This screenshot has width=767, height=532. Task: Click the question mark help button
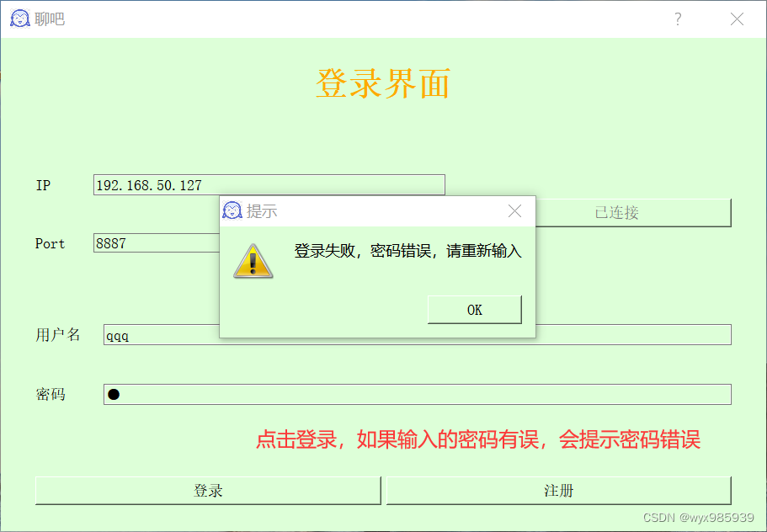pos(678,19)
